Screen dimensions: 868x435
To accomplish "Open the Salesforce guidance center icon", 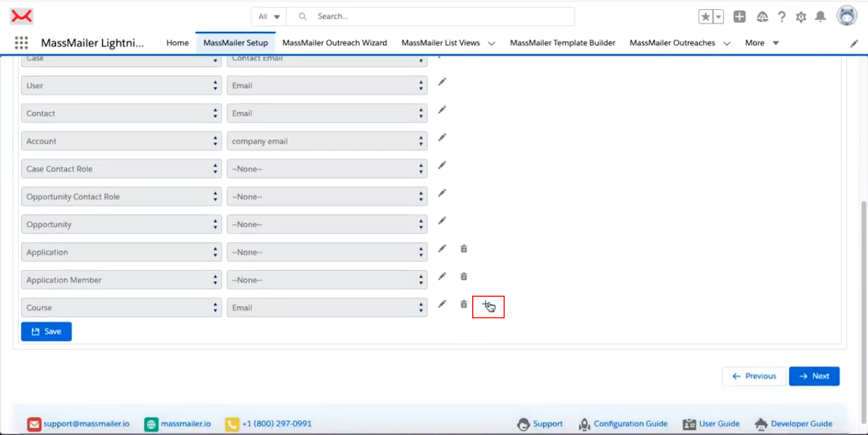I will [x=762, y=16].
